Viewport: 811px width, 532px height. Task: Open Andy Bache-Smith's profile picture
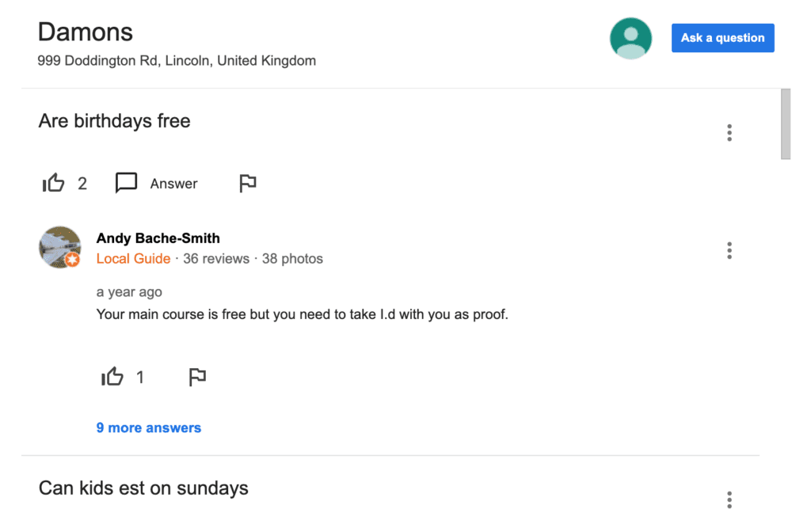coord(60,247)
